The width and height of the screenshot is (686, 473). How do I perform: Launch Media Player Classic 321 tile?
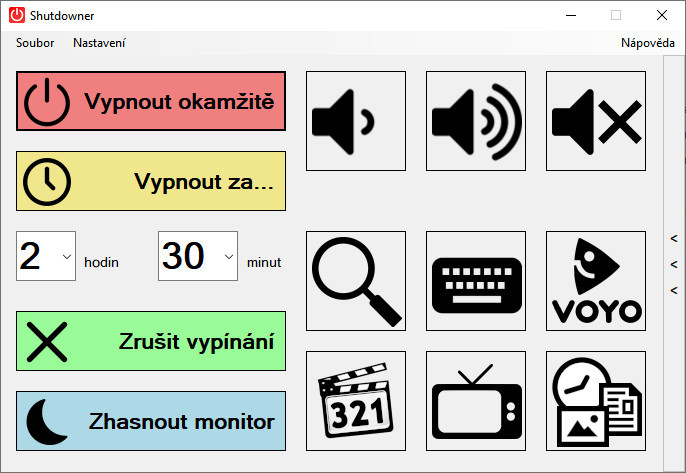coord(356,401)
